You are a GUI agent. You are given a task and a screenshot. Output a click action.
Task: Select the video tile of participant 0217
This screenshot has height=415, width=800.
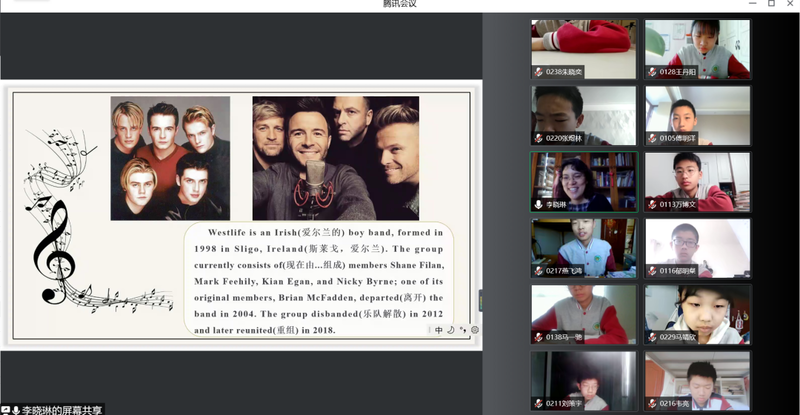pos(584,248)
